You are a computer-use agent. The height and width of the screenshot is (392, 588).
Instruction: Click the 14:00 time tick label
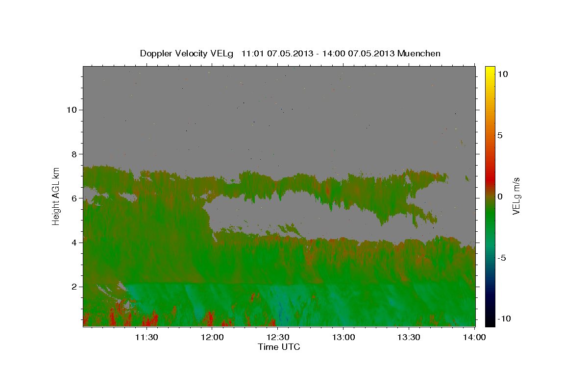point(475,337)
